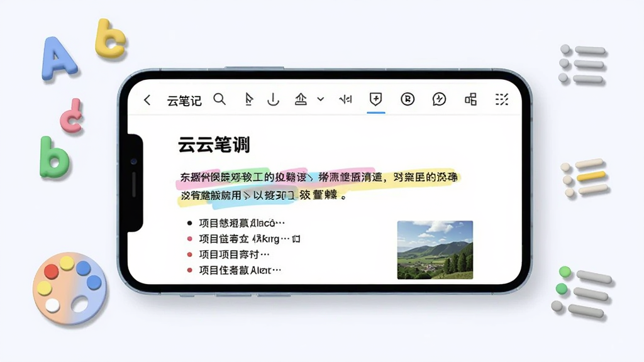Screen dimensions: 644x362
Task: Tap the 云笔记 title in the toolbar
Action: coord(184,101)
